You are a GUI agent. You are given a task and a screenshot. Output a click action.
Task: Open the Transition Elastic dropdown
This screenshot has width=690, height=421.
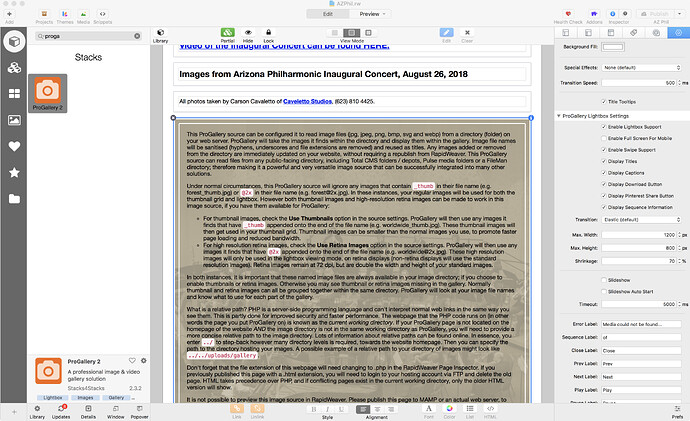point(642,220)
